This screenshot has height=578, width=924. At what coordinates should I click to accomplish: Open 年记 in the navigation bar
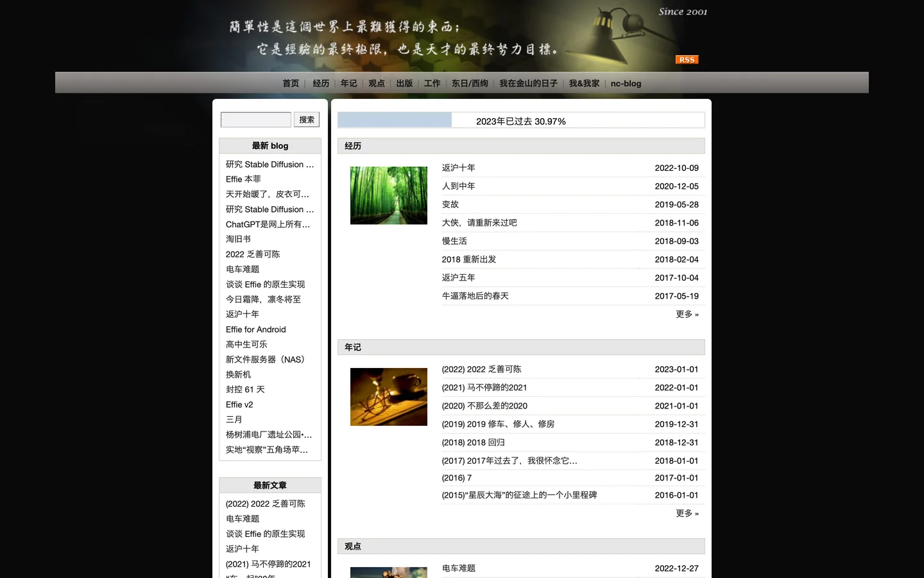point(348,83)
